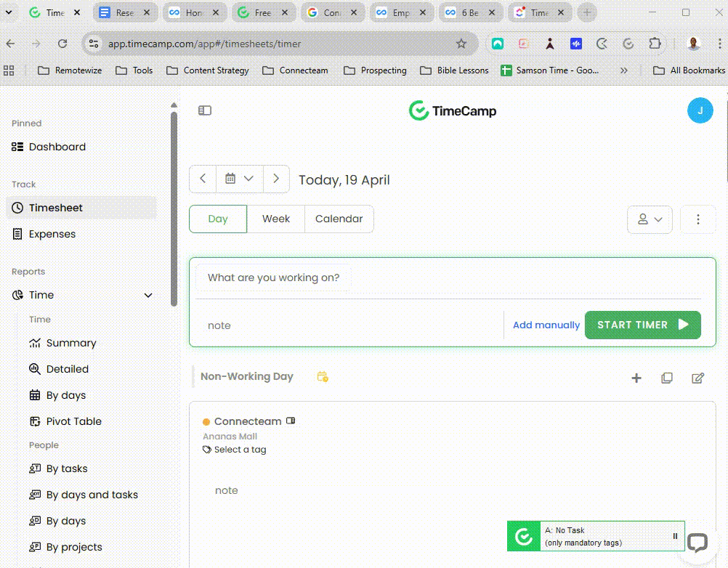Click the Add manually link

[x=546, y=325]
